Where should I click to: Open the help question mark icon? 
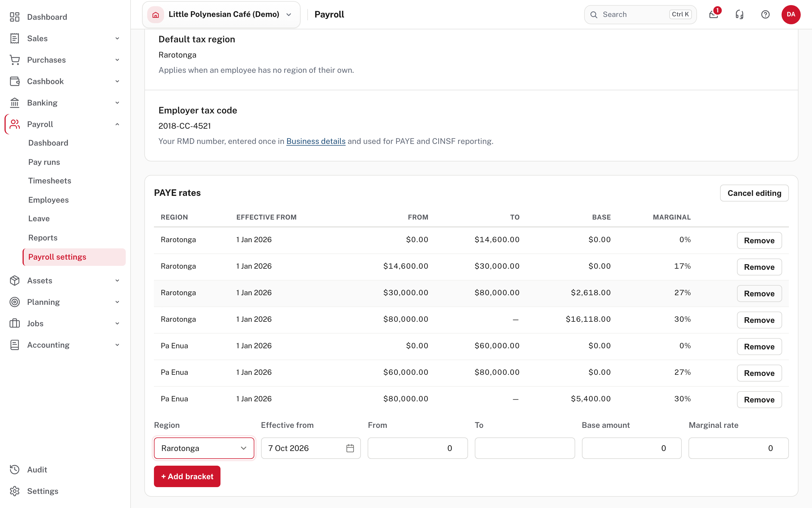(x=765, y=14)
